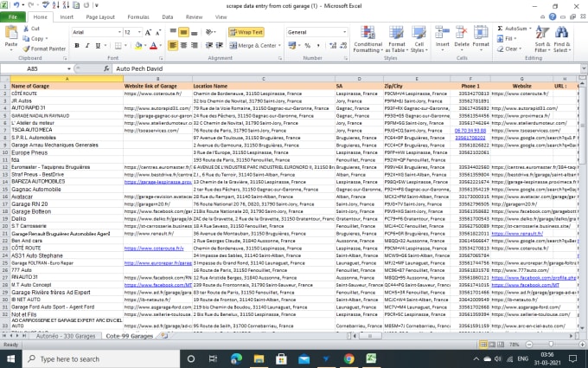This screenshot has width=588, height=368.
Task: Toggle Underline formatting
Action: (x=98, y=45)
